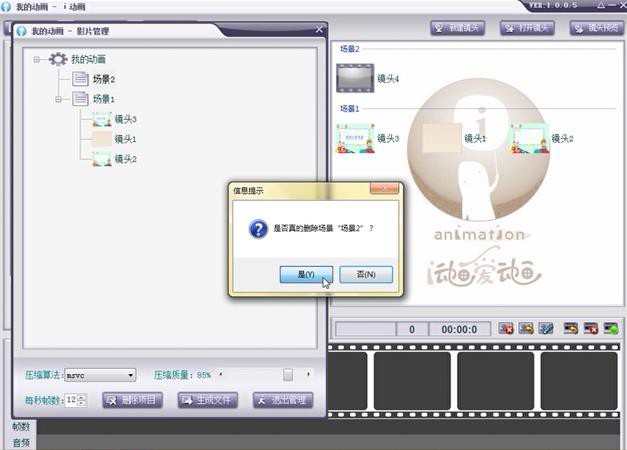Increase 每秒帧数 with the up stepper arrow
Screen dimensions: 627x450
pyautogui.click(x=84, y=396)
